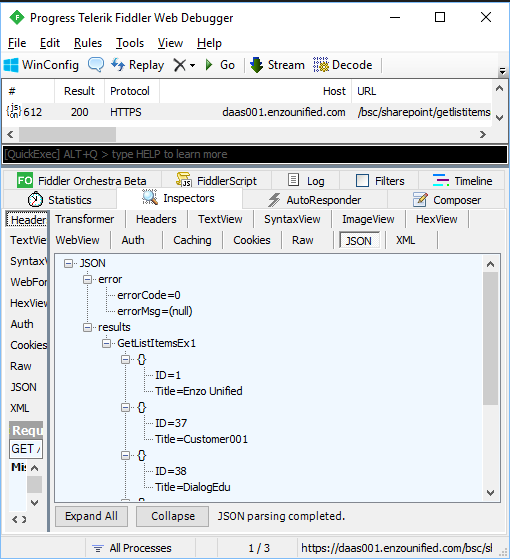
Task: Click the session list scroll right arrow
Action: pyautogui.click(x=483, y=134)
